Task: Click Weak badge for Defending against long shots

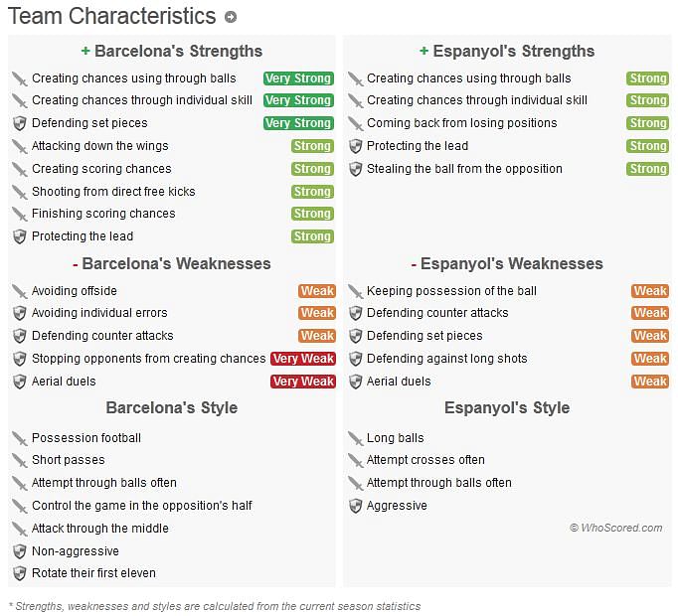Action: [650, 359]
